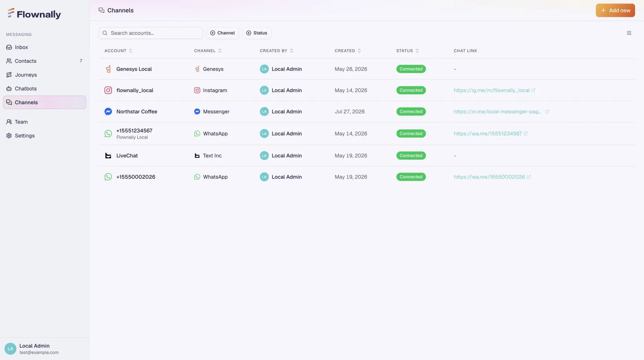Click WhatsApp icon beside +15550002026 account
This screenshot has width=644, height=360.
pyautogui.click(x=108, y=177)
